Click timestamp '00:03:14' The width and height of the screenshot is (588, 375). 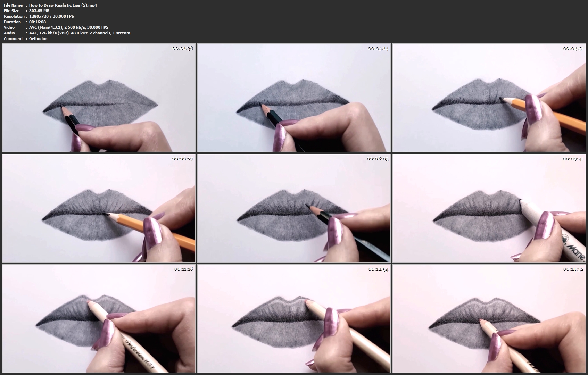pyautogui.click(x=378, y=48)
